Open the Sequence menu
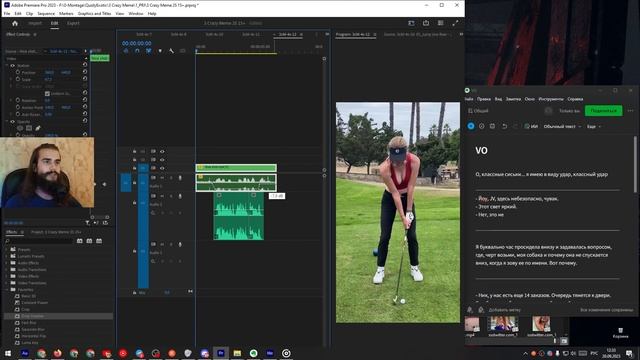Viewport: 640px width, 360px height. pyautogui.click(x=46, y=13)
